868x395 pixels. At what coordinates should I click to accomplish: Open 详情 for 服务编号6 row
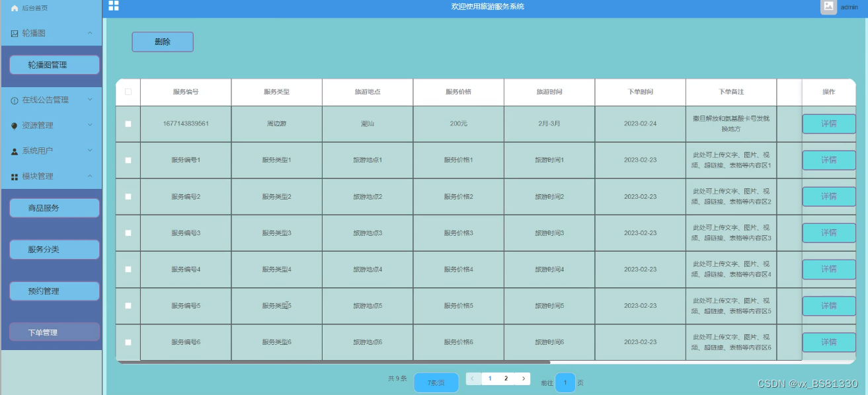pyautogui.click(x=829, y=342)
